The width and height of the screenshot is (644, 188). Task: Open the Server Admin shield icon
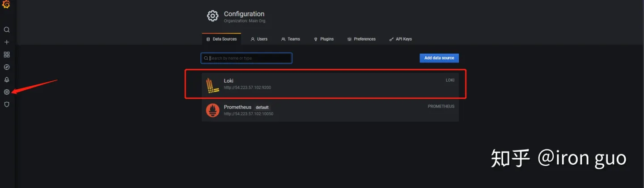(x=7, y=104)
